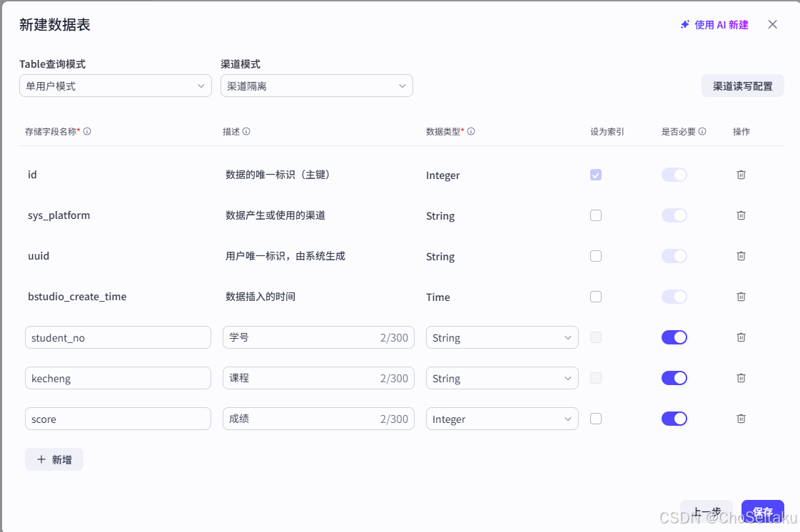Toggle required switch for id row
The image size is (800, 532).
[674, 175]
